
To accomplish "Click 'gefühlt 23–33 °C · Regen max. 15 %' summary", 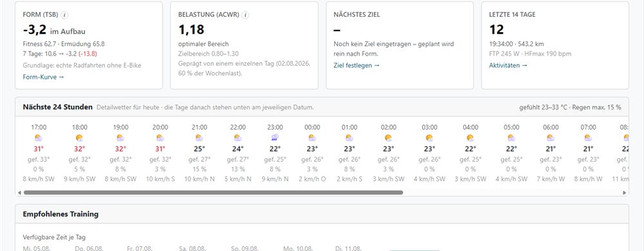I will click(570, 107).
